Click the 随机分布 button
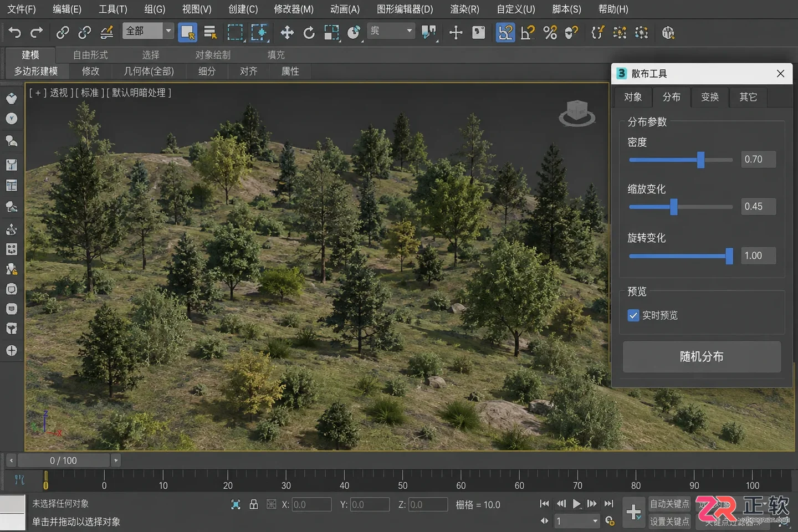This screenshot has height=532, width=798. tap(702, 357)
